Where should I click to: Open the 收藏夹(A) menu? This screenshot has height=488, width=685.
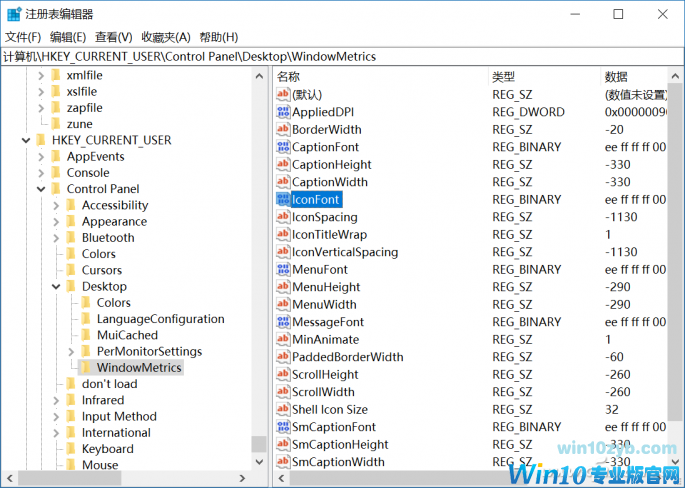[166, 37]
